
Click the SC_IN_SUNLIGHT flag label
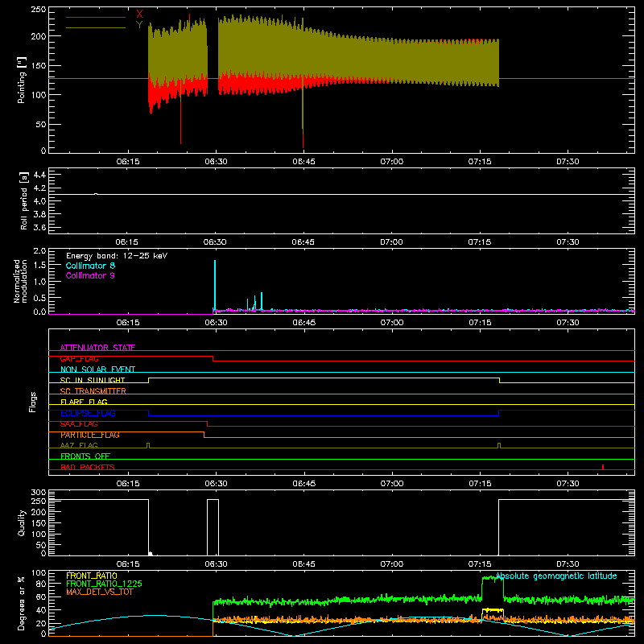[93, 380]
